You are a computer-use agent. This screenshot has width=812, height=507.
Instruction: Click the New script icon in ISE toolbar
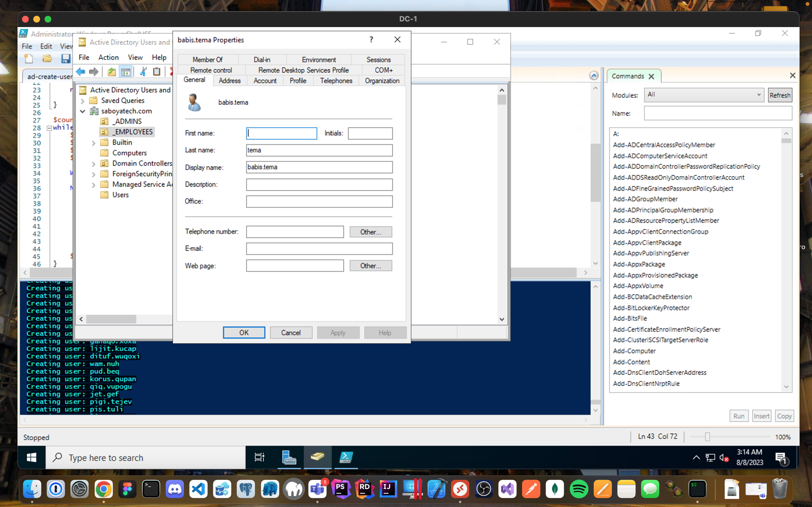[29, 59]
